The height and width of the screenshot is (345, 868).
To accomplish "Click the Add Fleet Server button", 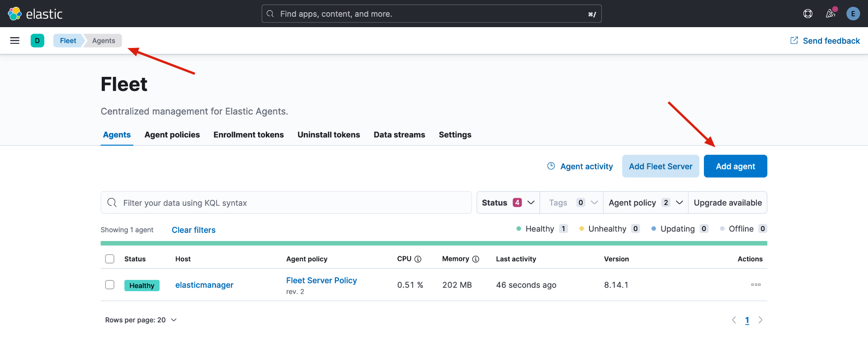I will [660, 166].
